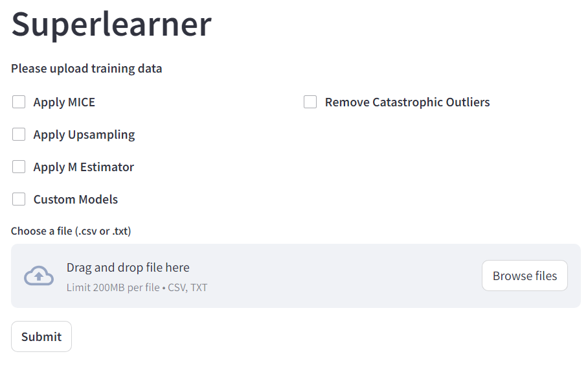Viewport: 588px width, 365px height.
Task: Click the "Limit 200MB per file" hint
Action: pyautogui.click(x=113, y=287)
